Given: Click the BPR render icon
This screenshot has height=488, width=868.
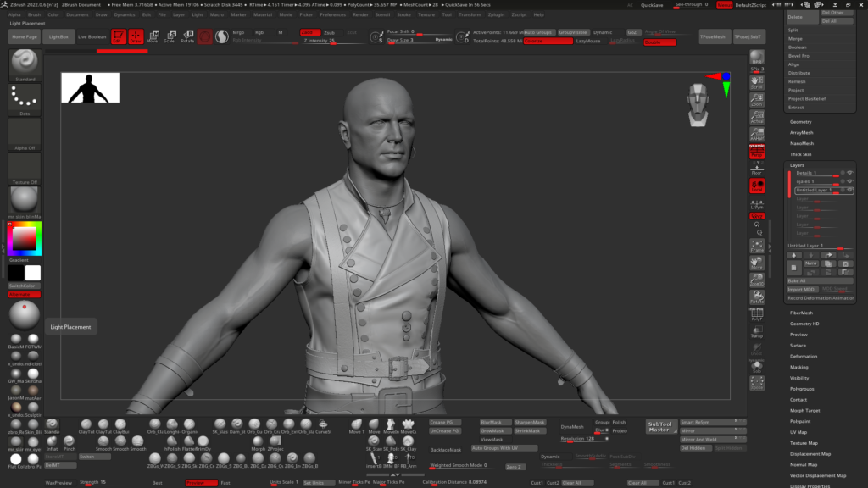Looking at the screenshot, I should tap(757, 58).
